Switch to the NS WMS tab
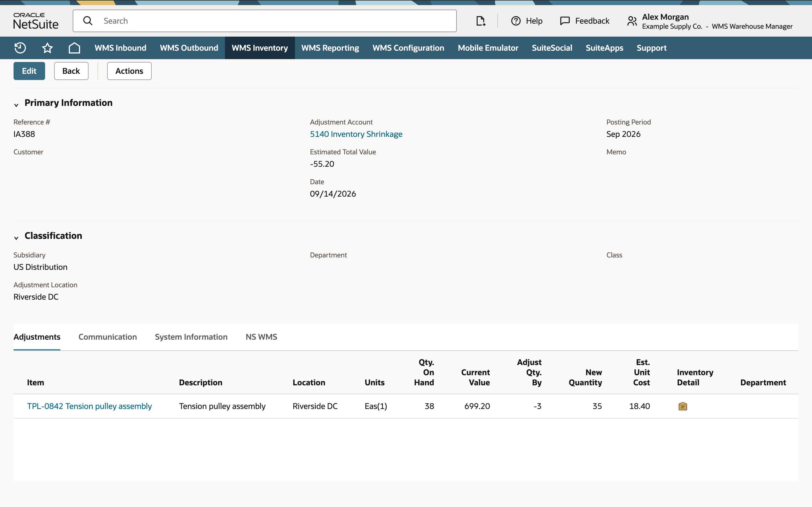 tap(261, 337)
